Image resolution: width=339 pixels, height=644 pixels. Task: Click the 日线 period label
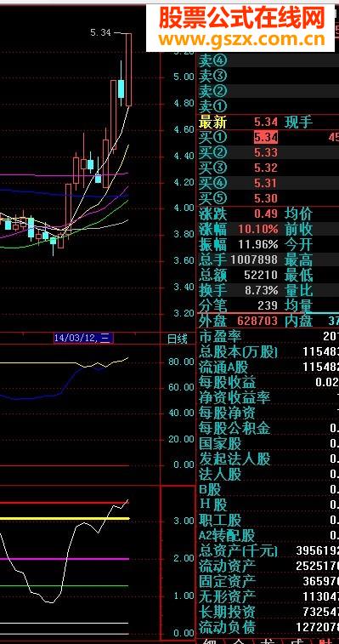178,339
